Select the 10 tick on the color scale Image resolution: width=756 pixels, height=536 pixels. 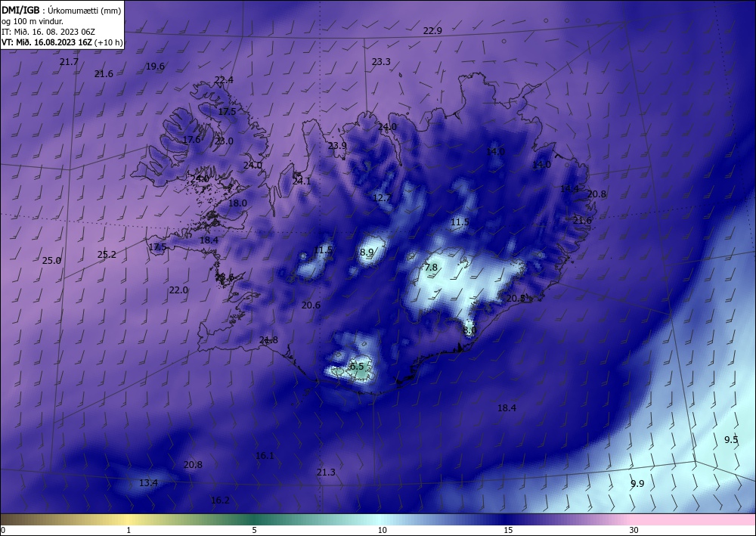coord(382,531)
